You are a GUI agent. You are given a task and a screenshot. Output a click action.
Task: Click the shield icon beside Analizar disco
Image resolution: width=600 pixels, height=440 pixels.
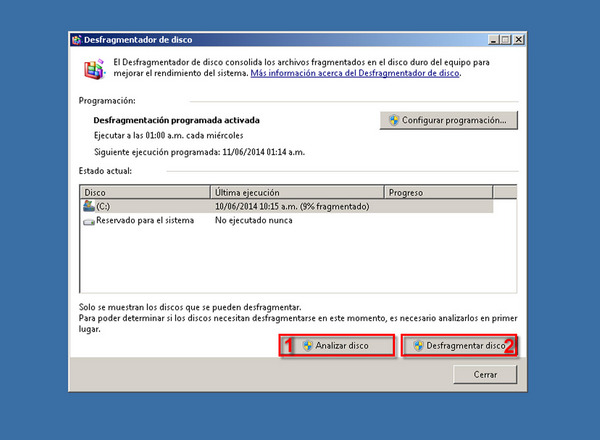tap(308, 345)
